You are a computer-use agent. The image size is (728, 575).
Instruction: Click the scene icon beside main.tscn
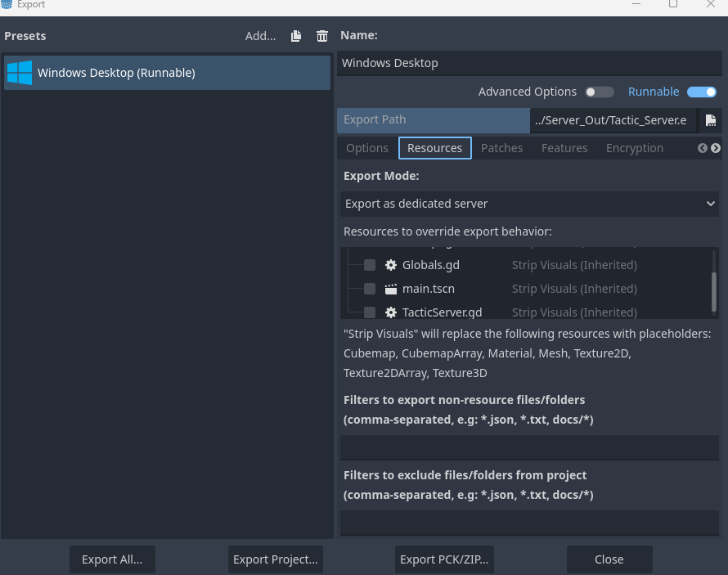pos(391,289)
